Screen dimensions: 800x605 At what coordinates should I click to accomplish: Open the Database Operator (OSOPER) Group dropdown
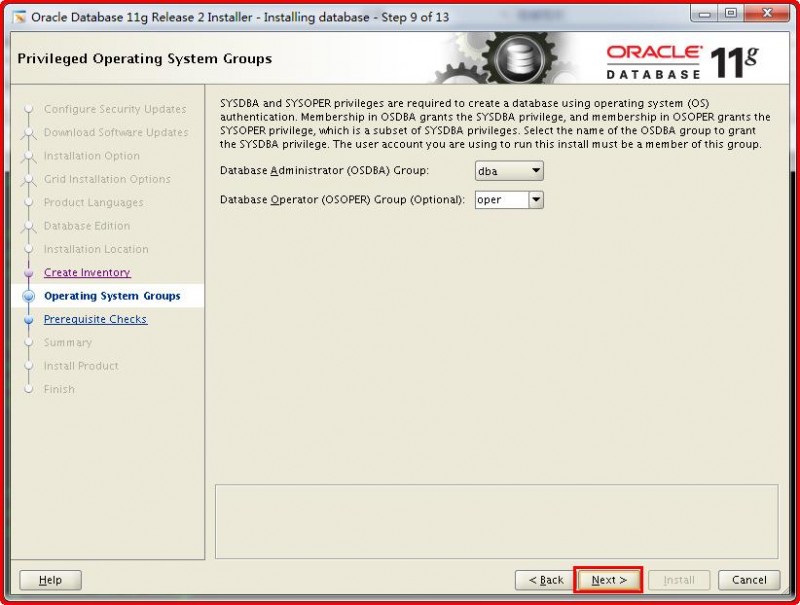click(510, 199)
